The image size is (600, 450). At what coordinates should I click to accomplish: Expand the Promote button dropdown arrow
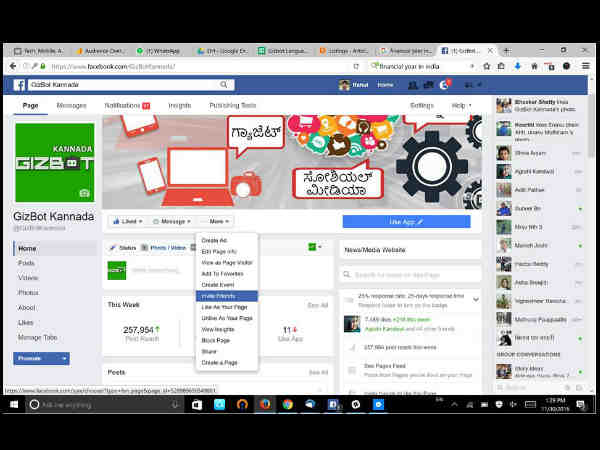pos(64,359)
